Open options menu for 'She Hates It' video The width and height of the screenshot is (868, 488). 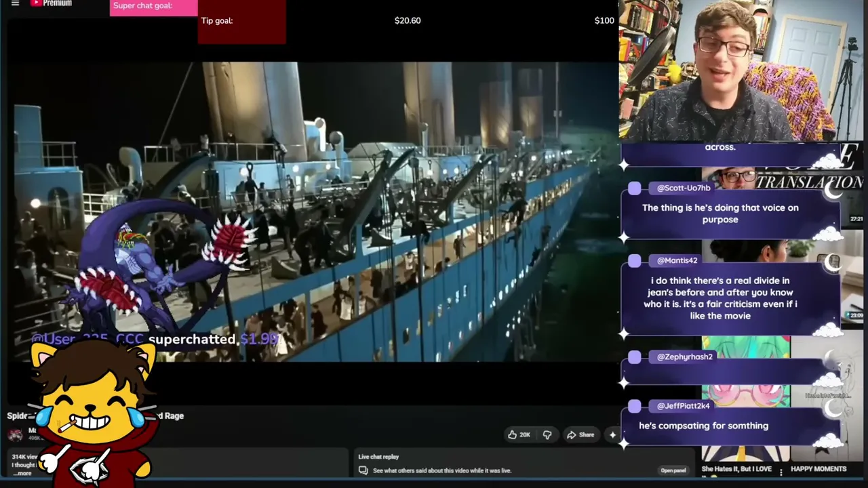click(x=781, y=471)
